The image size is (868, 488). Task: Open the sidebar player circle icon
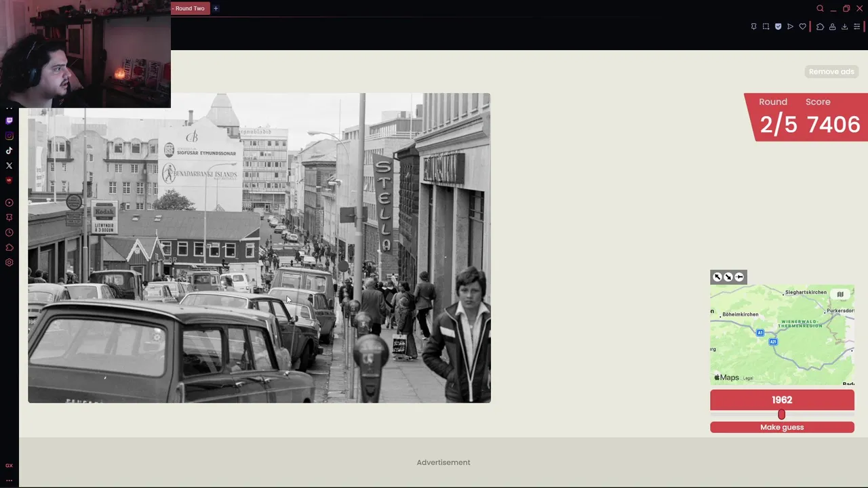point(9,203)
